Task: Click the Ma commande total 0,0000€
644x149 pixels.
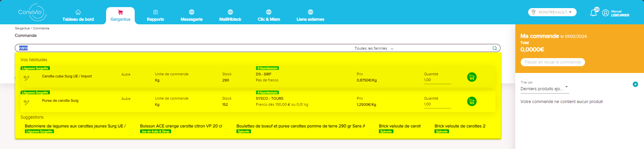Action: tap(532, 50)
